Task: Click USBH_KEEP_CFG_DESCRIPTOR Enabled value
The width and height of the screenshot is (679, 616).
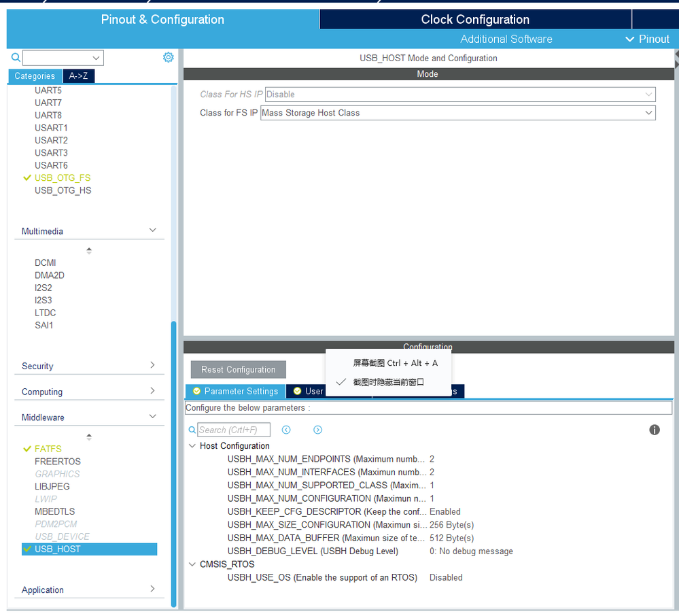Action: [445, 511]
